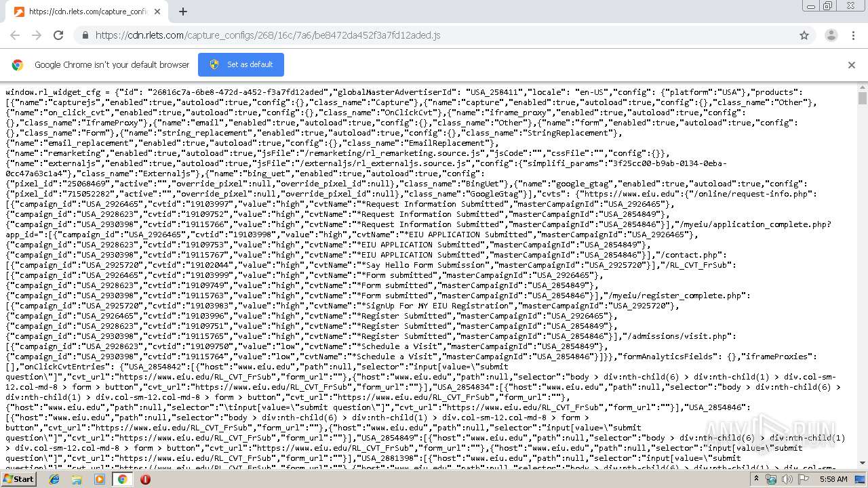View site info via the lock icon

85,35
